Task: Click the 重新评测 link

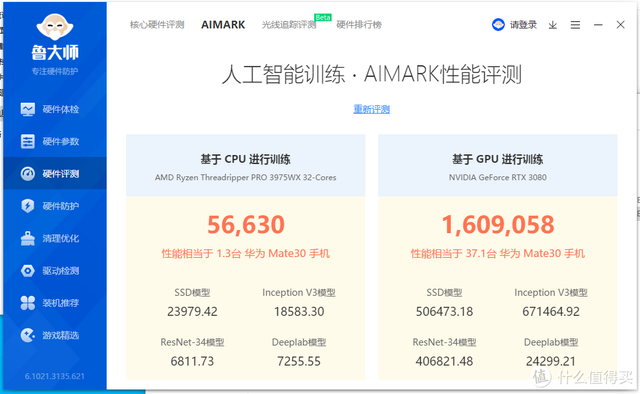Action: coord(371,109)
